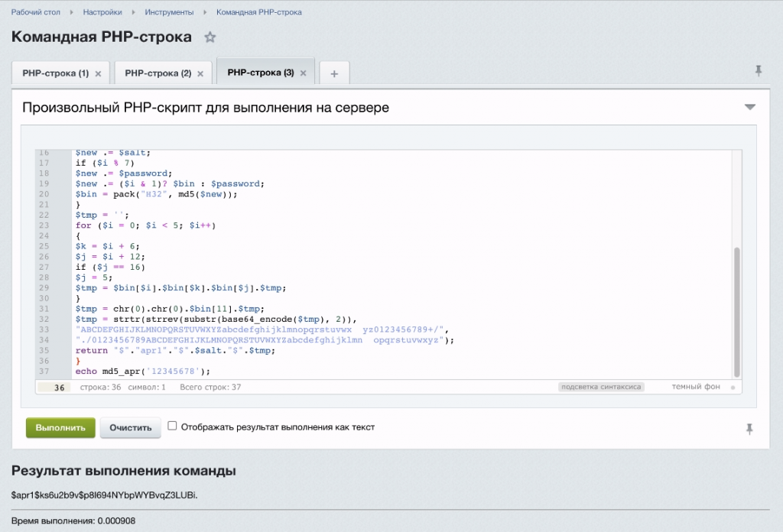The image size is (783, 532).
Task: Click the Очистить button
Action: click(x=130, y=427)
